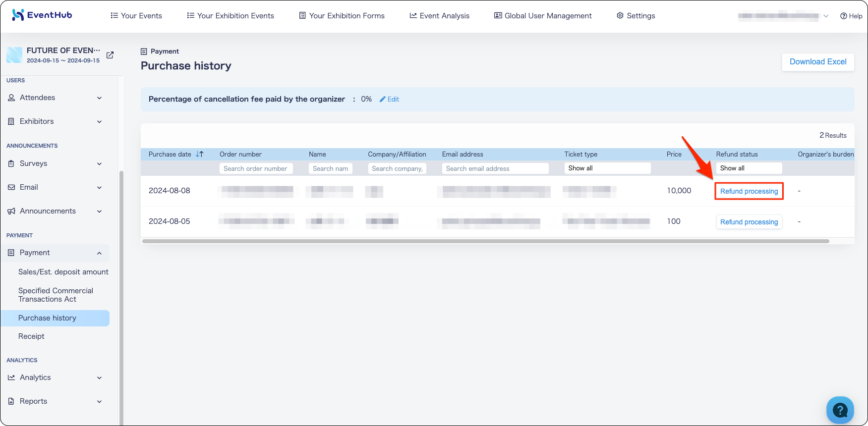Click Download Excel button
868x426 pixels.
click(x=818, y=62)
